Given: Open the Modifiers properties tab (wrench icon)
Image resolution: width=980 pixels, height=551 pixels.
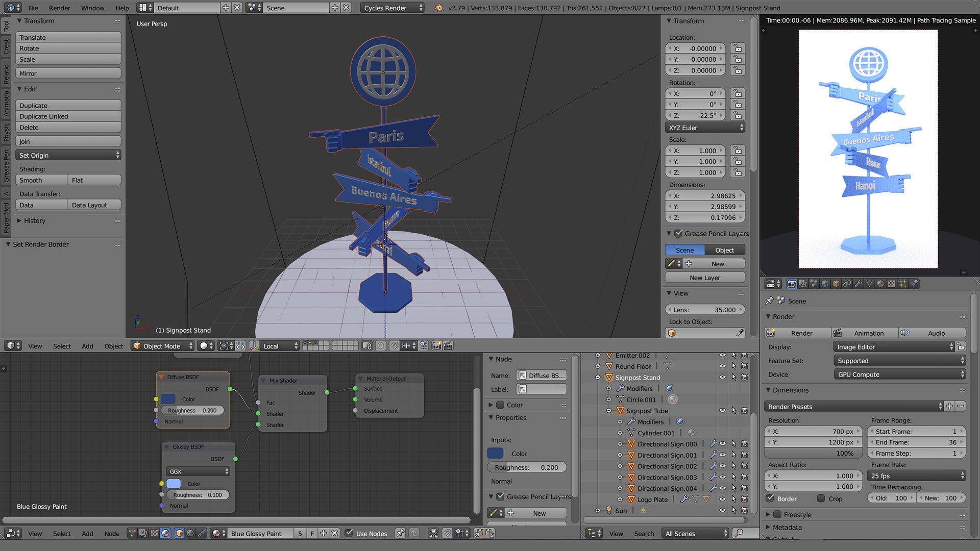Looking at the screenshot, I should pyautogui.click(x=859, y=284).
